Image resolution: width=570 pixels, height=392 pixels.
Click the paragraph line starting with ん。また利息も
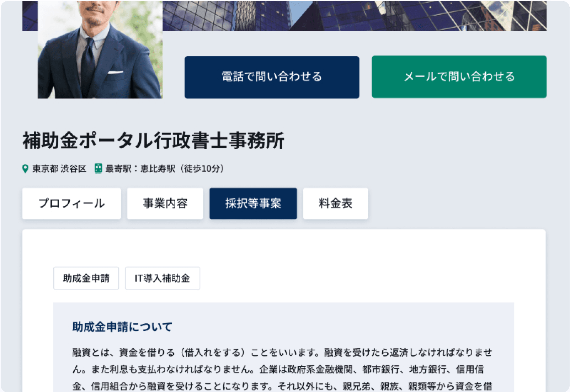(278, 370)
